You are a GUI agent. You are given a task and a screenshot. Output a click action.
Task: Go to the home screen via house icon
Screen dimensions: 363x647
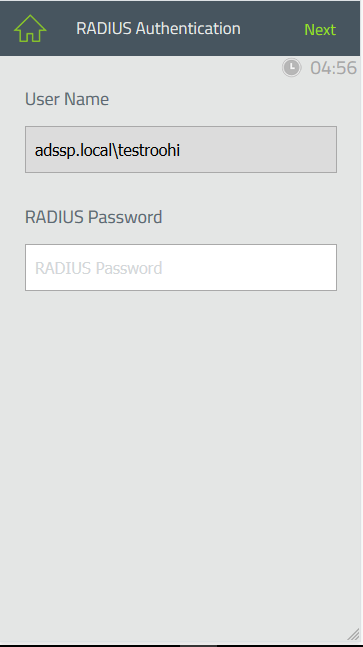pyautogui.click(x=30, y=28)
